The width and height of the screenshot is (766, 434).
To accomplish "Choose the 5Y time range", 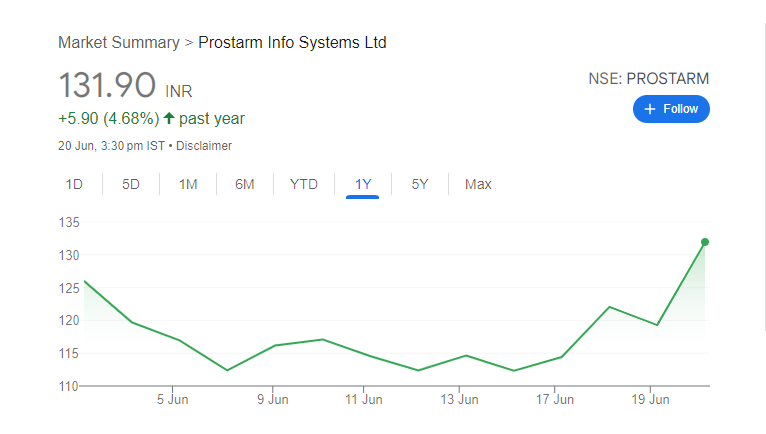I will [420, 184].
